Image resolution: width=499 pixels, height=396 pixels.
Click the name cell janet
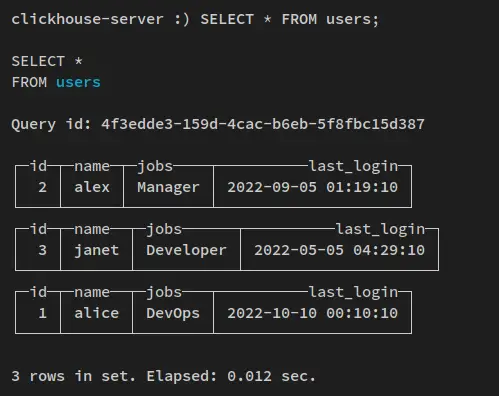coord(97,250)
